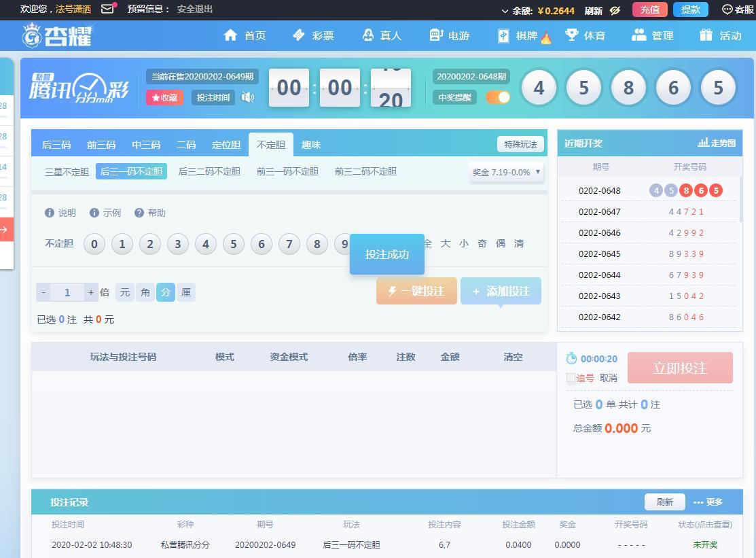
Task: Decrease multiplier with minus button
Action: [43, 292]
